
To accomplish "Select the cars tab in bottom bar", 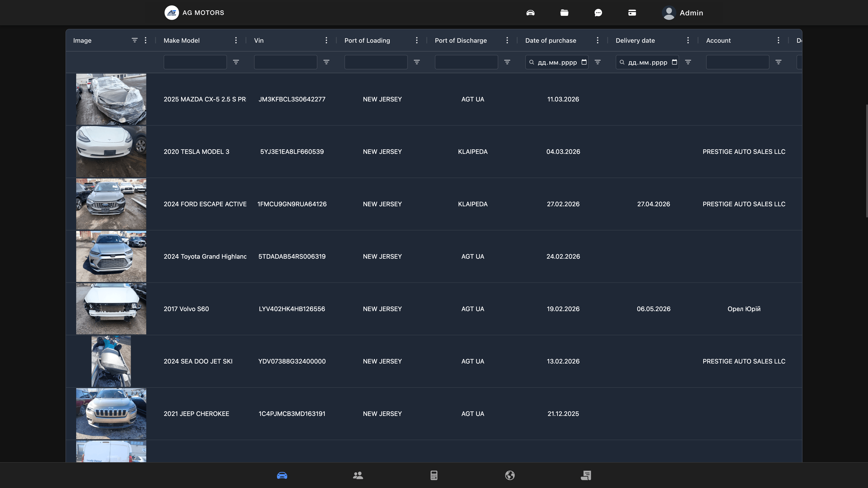I will point(282,475).
